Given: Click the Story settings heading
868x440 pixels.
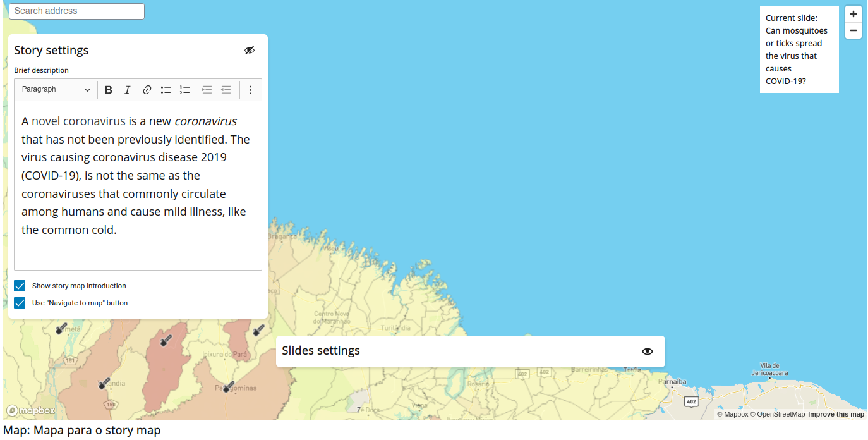Looking at the screenshot, I should 51,51.
